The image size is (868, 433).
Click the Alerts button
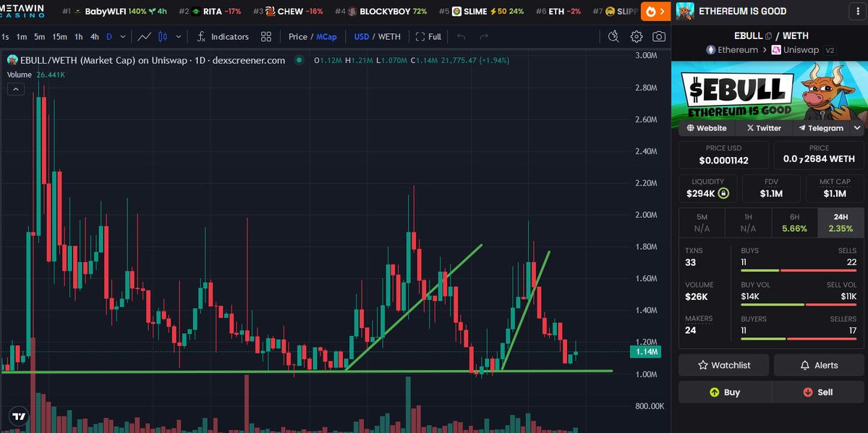coord(819,366)
